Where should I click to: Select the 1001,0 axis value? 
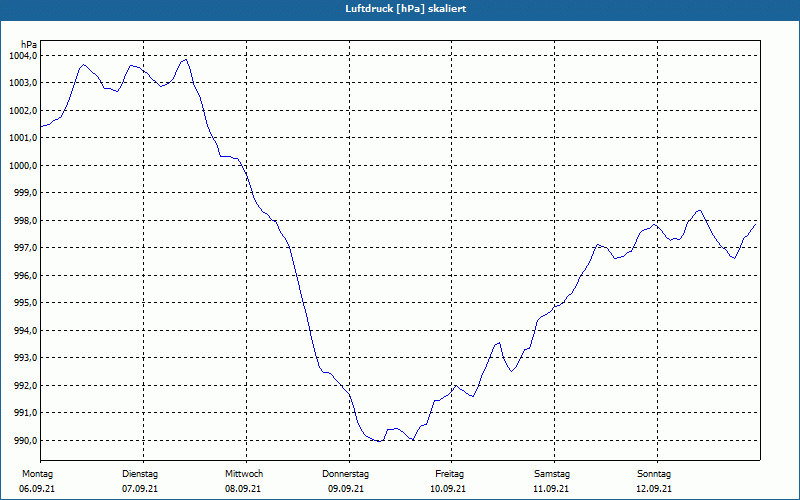[x=23, y=138]
